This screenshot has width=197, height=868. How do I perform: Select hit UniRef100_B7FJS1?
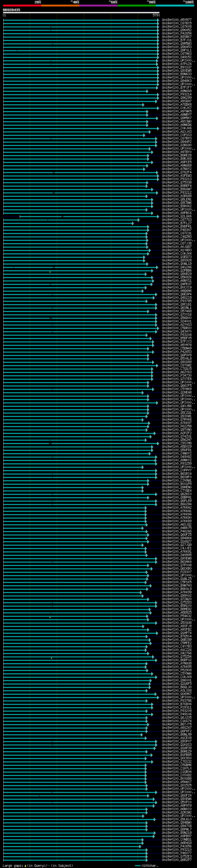pos(177,40)
